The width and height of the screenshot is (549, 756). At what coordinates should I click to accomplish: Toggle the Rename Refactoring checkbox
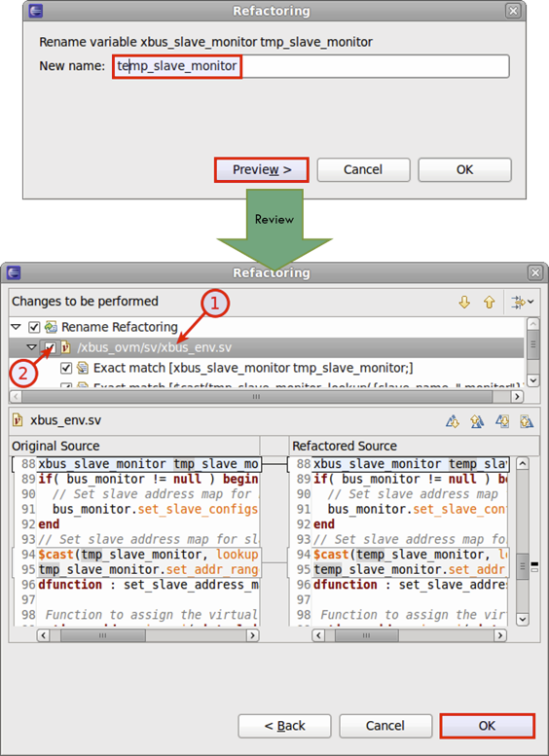point(34,327)
